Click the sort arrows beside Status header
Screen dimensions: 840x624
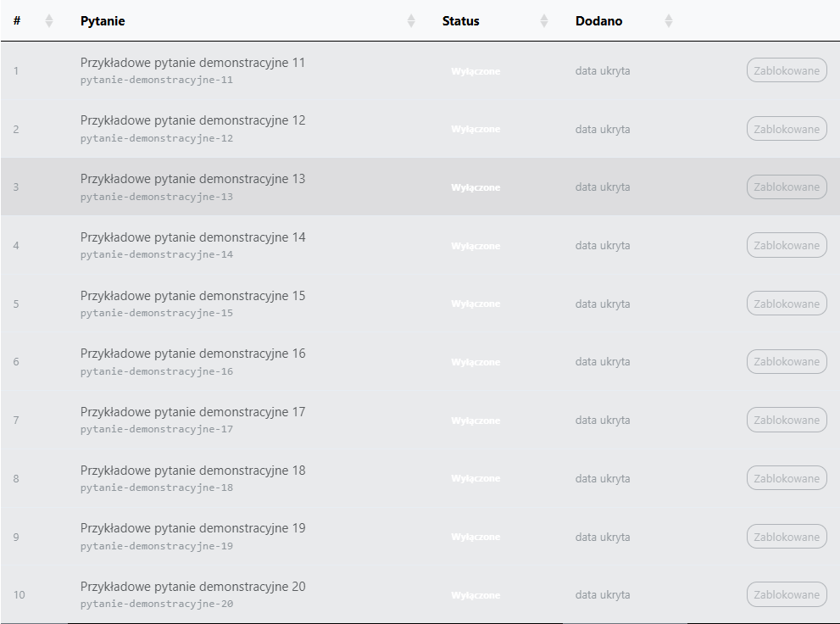543,21
